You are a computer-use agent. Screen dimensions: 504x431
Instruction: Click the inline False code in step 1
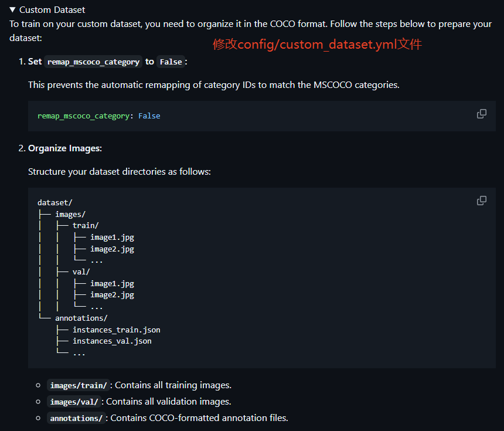pyautogui.click(x=171, y=62)
